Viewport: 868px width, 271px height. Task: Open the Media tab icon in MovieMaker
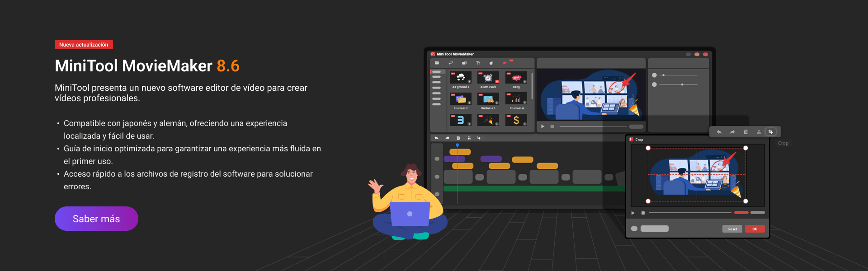coord(437,63)
